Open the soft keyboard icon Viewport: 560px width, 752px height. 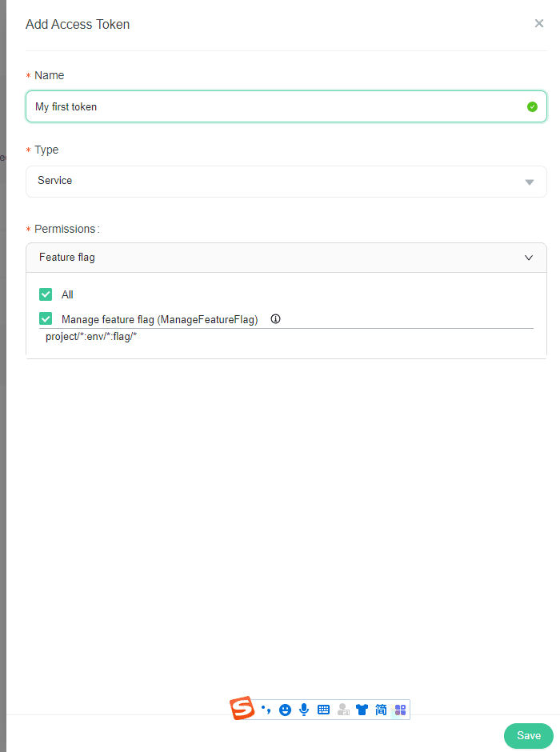click(323, 710)
